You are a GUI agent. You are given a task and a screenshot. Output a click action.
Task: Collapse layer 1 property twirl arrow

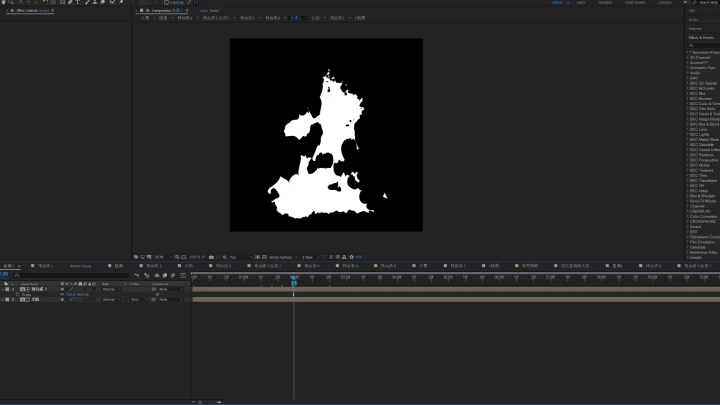[x=2, y=289]
